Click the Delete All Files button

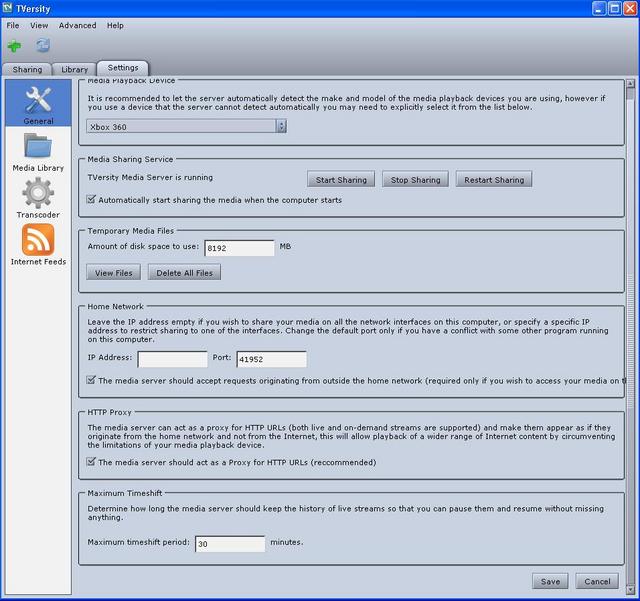coord(184,272)
